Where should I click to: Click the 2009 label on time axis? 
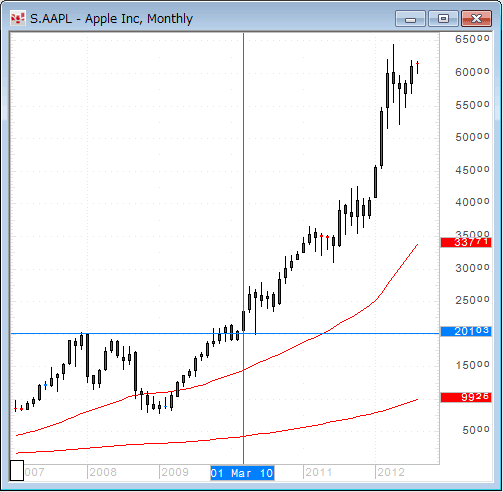(175, 472)
